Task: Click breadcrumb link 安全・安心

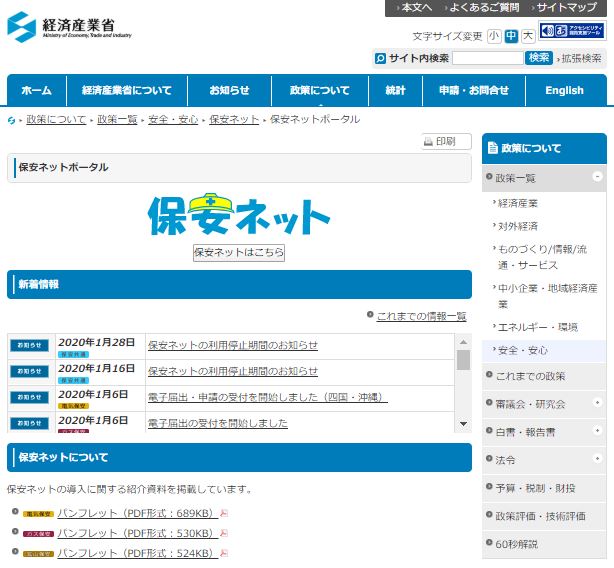Action: click(173, 119)
